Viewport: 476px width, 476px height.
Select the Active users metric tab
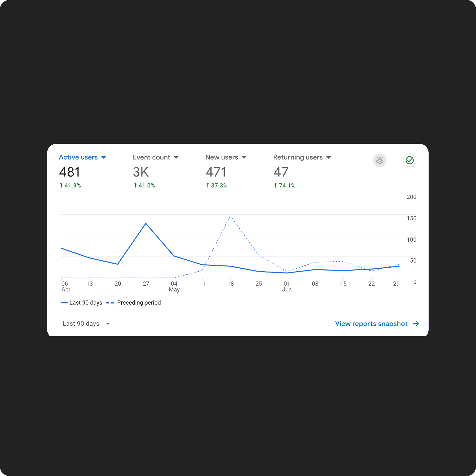tap(78, 157)
